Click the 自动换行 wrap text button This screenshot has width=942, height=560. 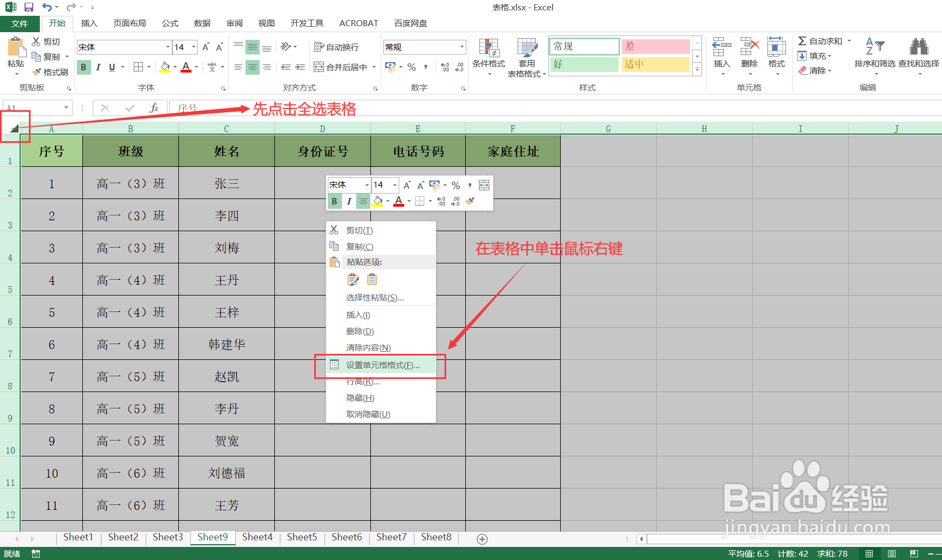pyautogui.click(x=337, y=47)
